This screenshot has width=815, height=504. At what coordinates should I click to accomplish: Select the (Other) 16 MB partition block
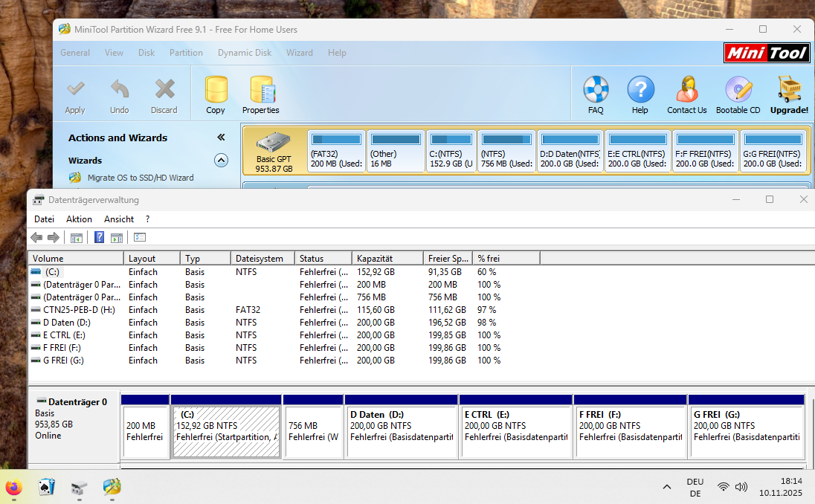(x=396, y=151)
